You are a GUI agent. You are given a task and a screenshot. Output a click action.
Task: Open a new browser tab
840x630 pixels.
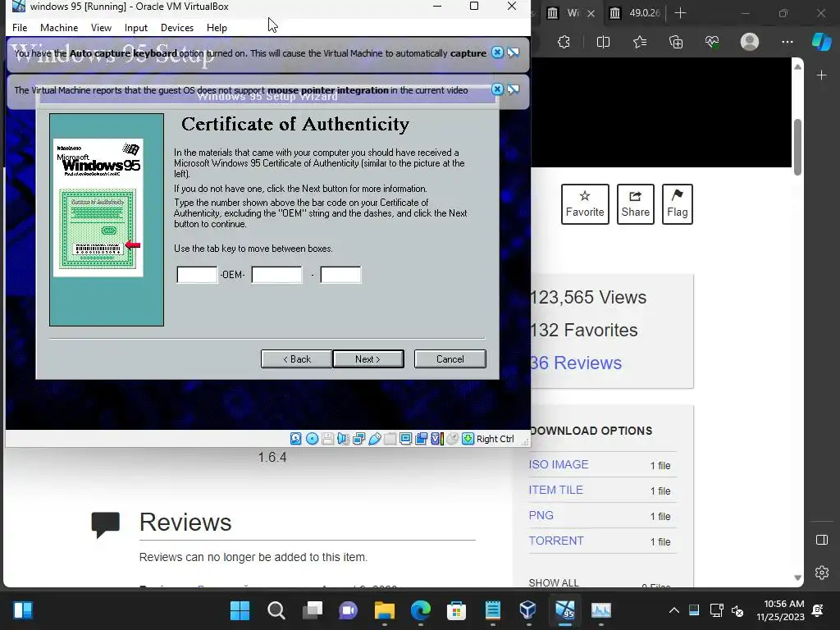coord(680,13)
